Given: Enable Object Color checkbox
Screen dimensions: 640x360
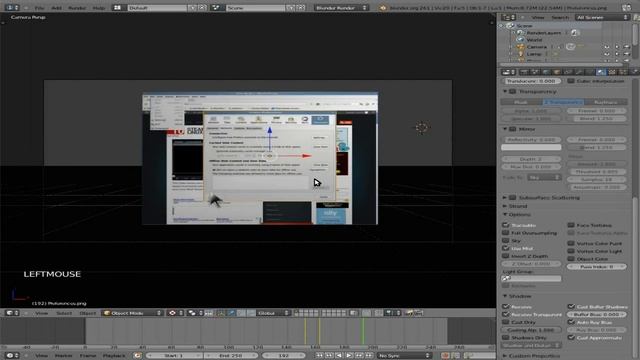Looking at the screenshot, I should coord(571,259).
